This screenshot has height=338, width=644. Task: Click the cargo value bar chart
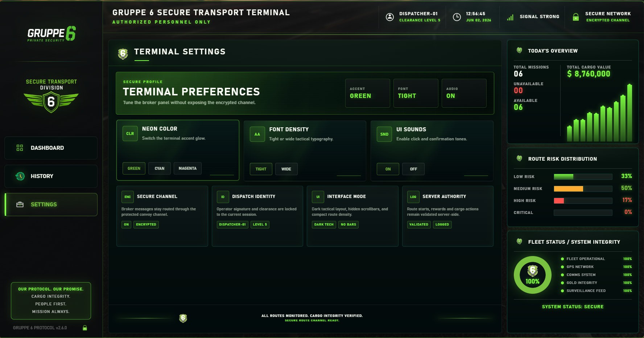pos(599,113)
